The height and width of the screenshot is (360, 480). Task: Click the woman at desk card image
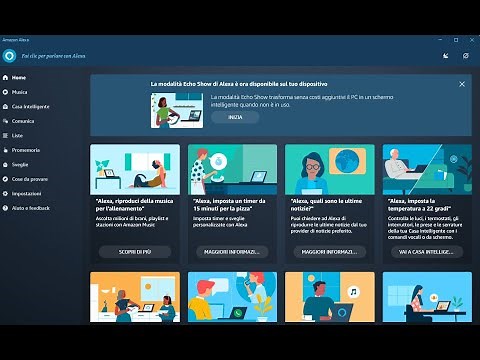427,297
